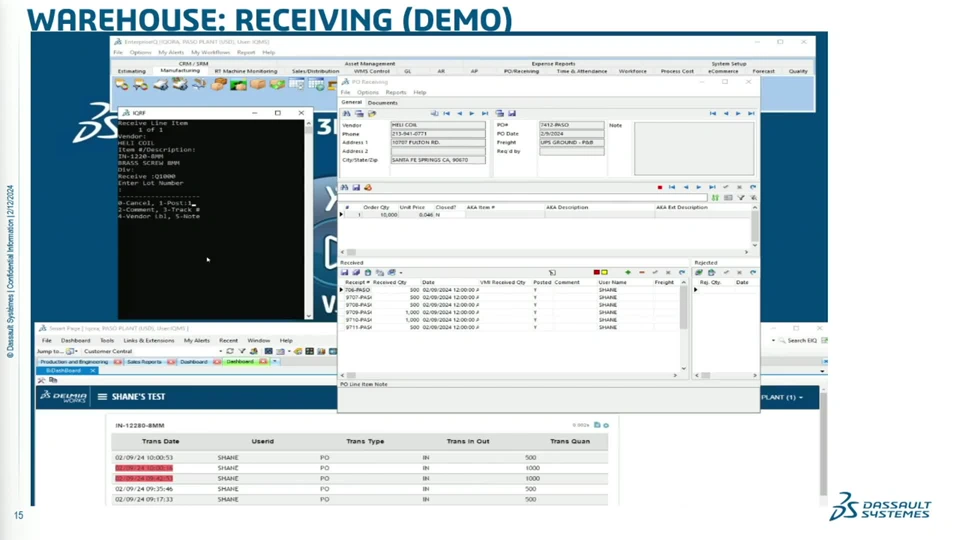960x540 pixels.
Task: Click export icon above IN-12280-8MM table
Action: pos(597,425)
